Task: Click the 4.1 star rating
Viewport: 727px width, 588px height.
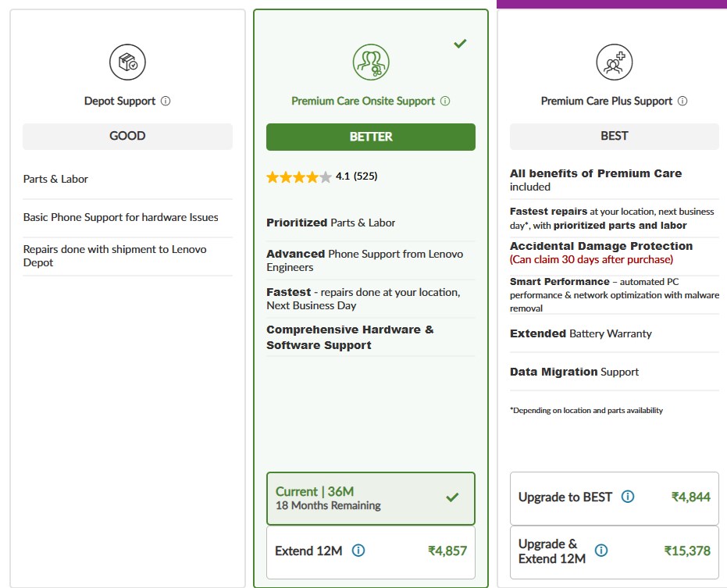Action: pyautogui.click(x=298, y=177)
